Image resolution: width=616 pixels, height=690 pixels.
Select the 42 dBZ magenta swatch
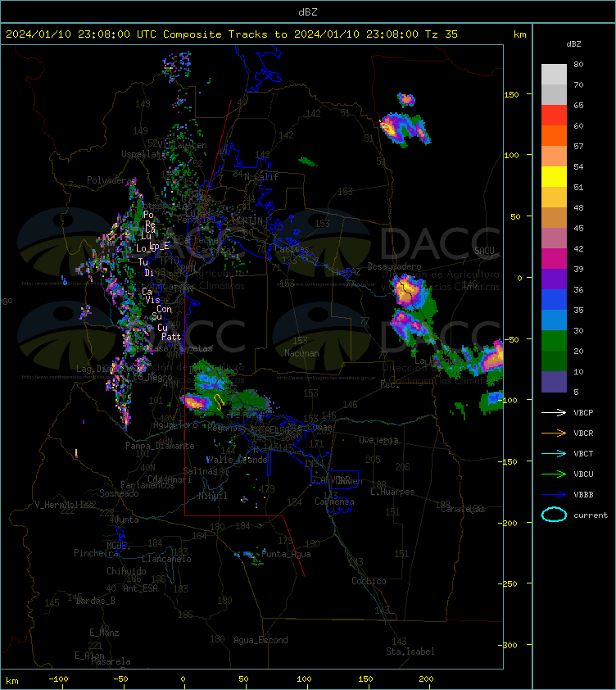point(554,258)
